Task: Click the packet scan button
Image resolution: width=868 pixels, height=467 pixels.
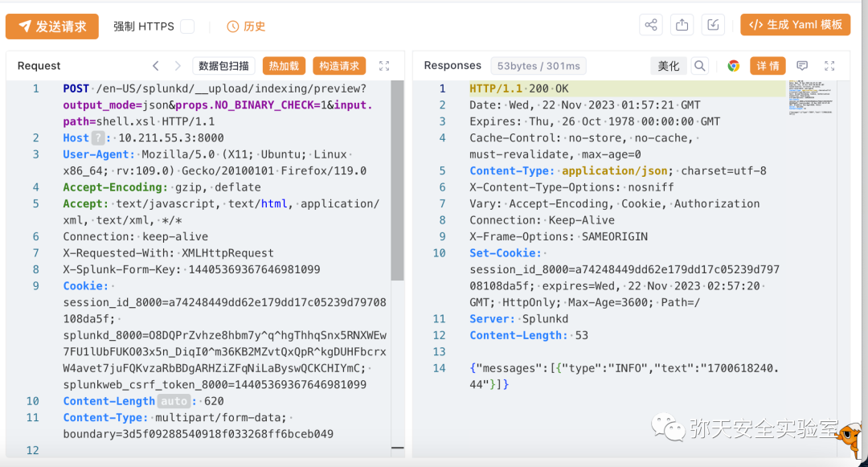Action: pos(223,66)
